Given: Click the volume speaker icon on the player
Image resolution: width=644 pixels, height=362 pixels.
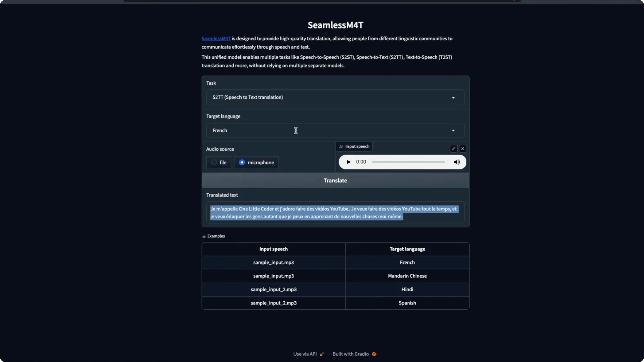Looking at the screenshot, I should (457, 162).
